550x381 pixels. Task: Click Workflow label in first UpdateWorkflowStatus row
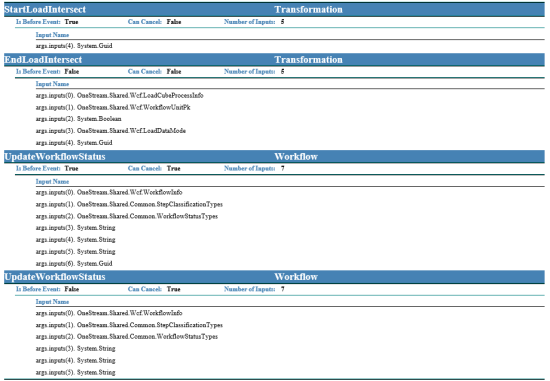296,156
